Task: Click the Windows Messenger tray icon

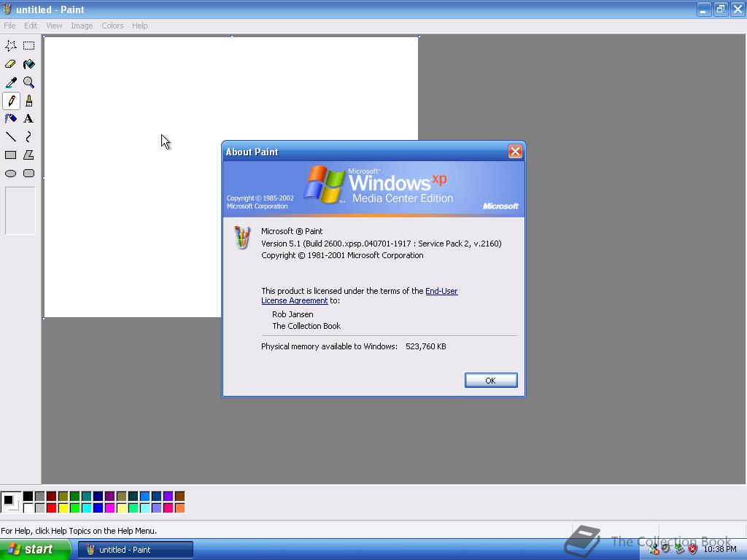Action: point(654,549)
